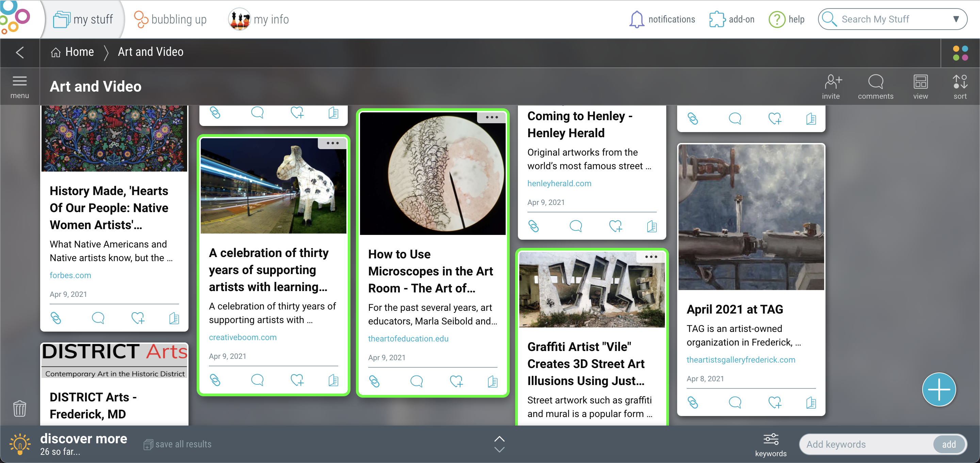Open the theartistsgalleryfrederick.com link
The width and height of the screenshot is (980, 463).
tap(741, 360)
